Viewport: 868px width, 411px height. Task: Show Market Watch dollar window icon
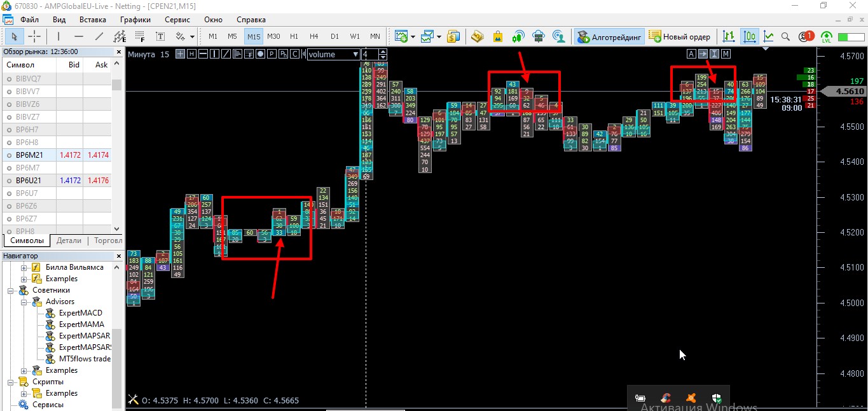click(x=453, y=36)
